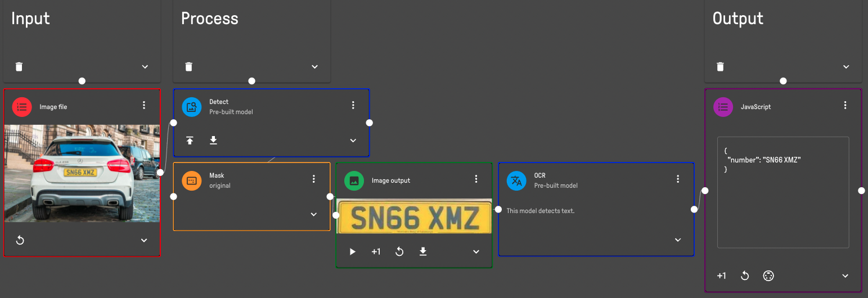
Task: Click the "OCR" node title
Action: click(x=540, y=175)
